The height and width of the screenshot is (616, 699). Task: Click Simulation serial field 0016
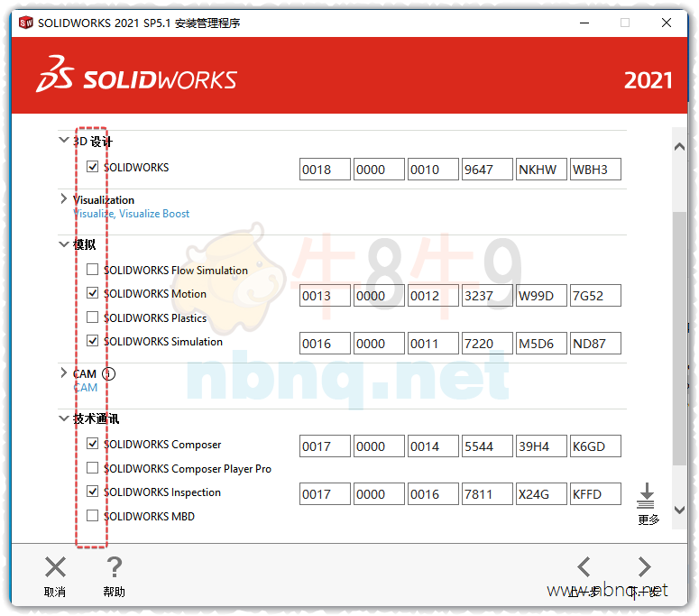[x=325, y=344]
